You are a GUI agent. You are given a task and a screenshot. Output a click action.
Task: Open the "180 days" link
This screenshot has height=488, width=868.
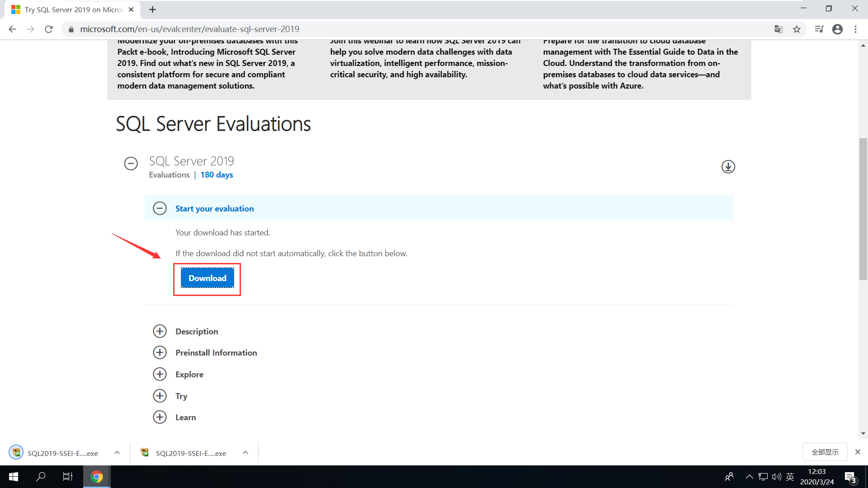click(x=216, y=175)
